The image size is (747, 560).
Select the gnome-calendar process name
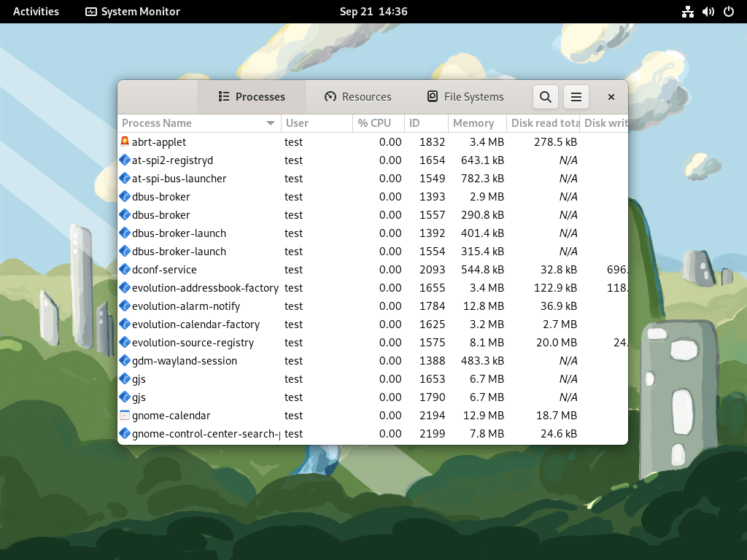tap(171, 416)
